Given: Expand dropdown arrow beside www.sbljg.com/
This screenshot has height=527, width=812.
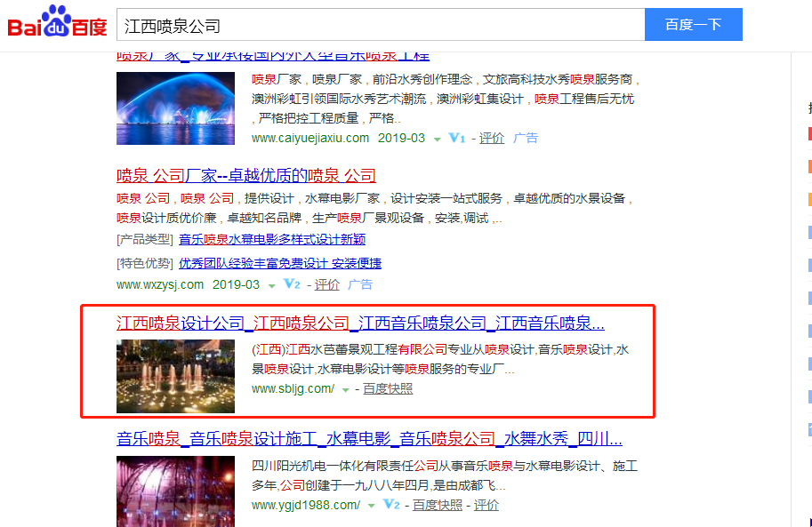Looking at the screenshot, I should point(345,389).
